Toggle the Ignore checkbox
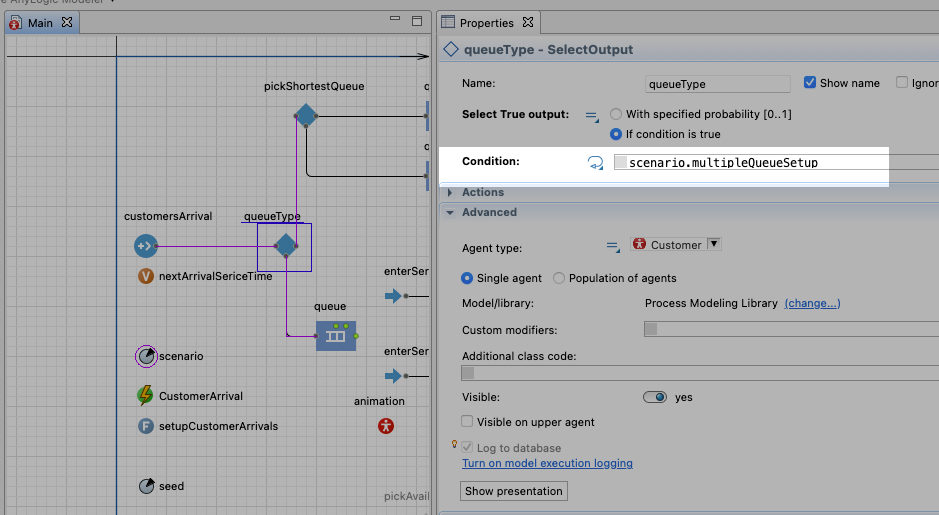 (902, 83)
